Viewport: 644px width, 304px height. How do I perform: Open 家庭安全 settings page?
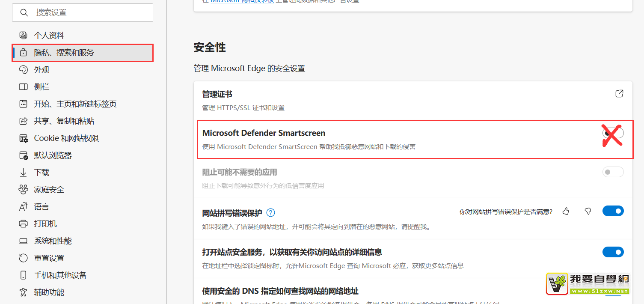pos(49,190)
